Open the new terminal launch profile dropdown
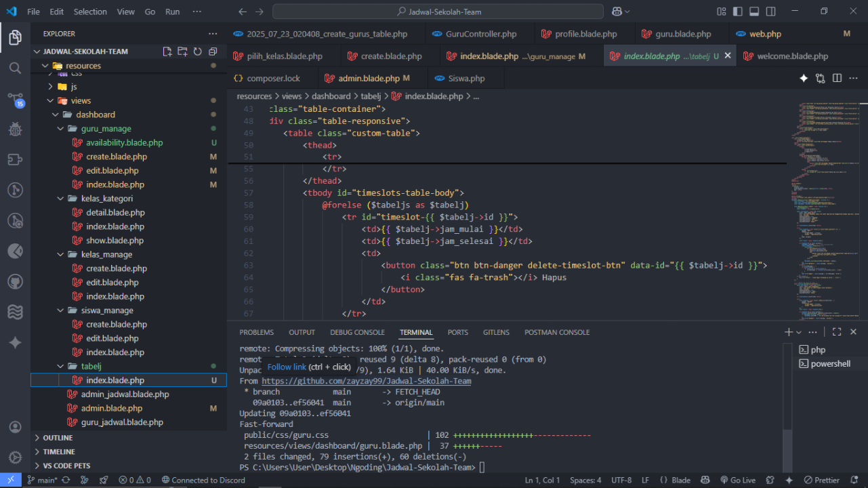Image resolution: width=868 pixels, height=488 pixels. coord(799,332)
